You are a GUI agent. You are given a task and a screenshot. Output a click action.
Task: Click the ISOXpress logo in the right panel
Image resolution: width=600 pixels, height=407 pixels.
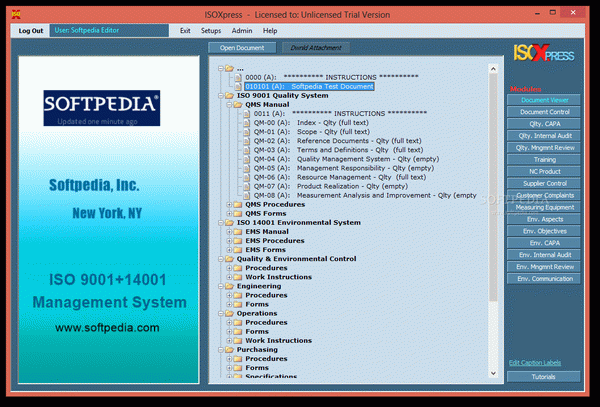544,53
